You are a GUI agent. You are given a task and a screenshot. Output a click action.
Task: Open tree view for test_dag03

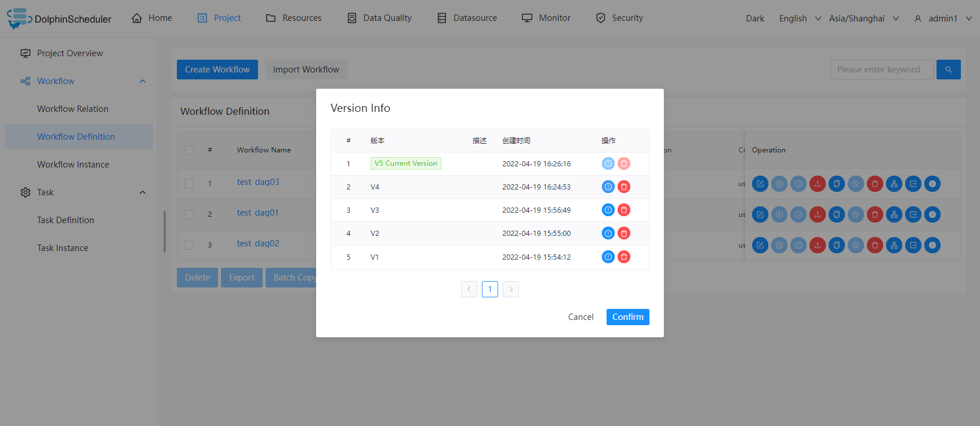pos(894,184)
